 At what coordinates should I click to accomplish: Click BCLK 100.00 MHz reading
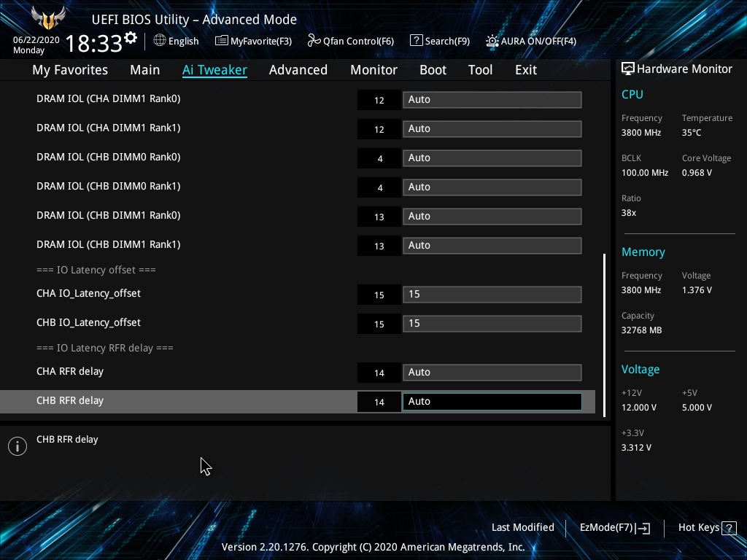point(645,173)
